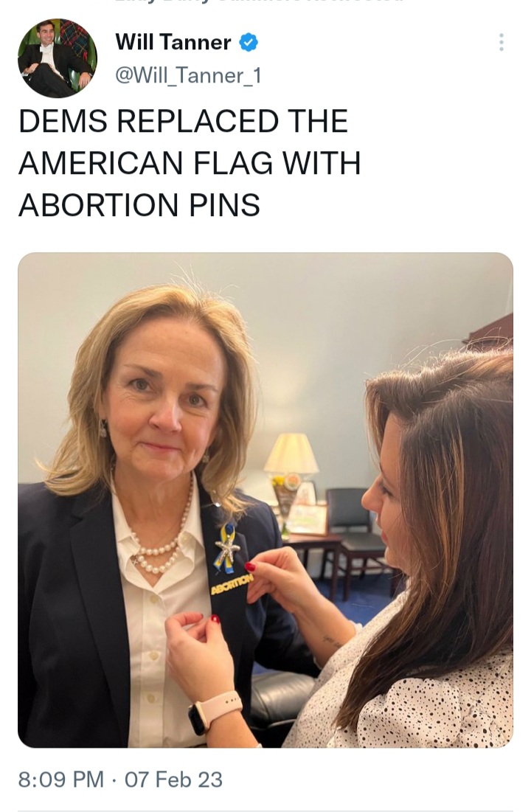Open the @Will_Tanner_1 handle link
This screenshot has width=531, height=812.
(187, 76)
